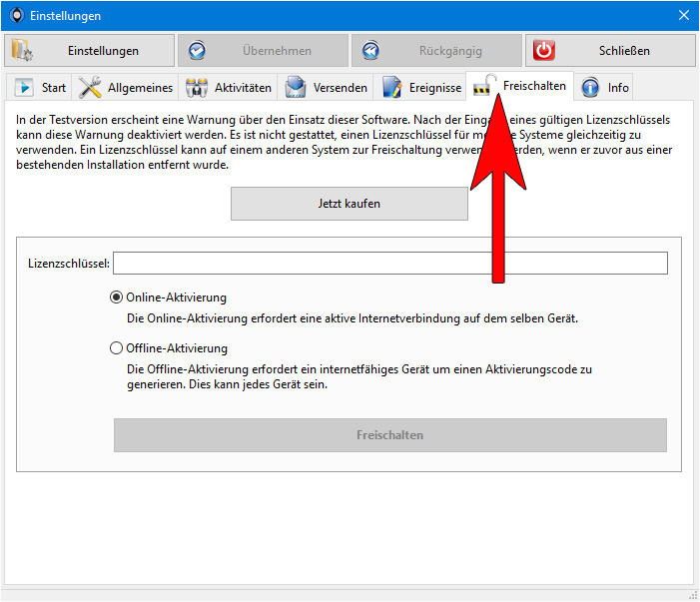
Task: Click the Jetzt kaufen button
Action: 350,204
